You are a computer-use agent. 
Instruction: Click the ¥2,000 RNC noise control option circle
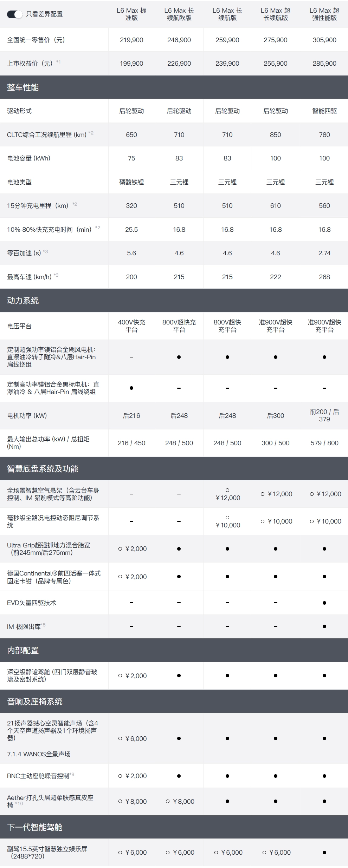(120, 776)
